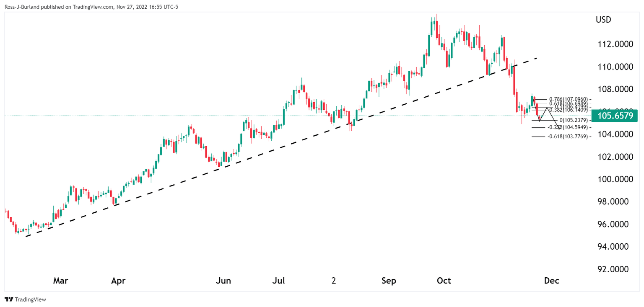This screenshot has width=644, height=307.
Task: Click the Jul date on time axis
Action: 278,281
